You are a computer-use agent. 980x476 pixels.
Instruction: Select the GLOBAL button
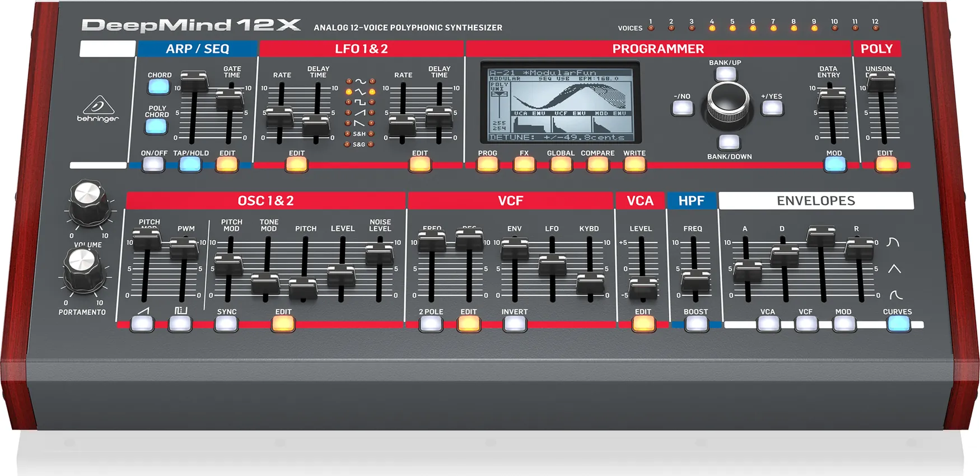click(x=561, y=164)
